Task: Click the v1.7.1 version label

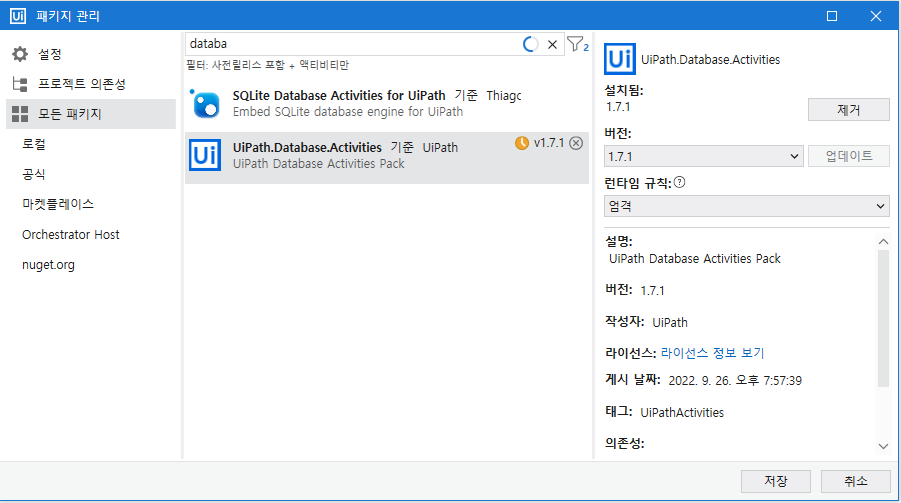Action: coord(549,143)
